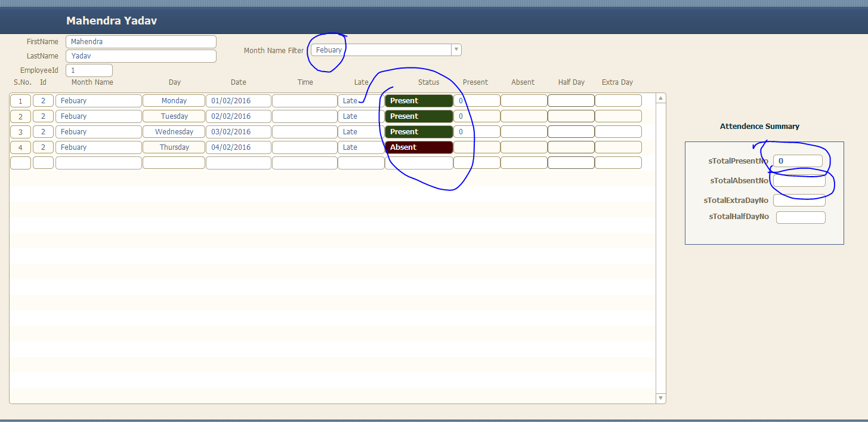Click the date field 04/02/2016
Image resolution: width=868 pixels, height=422 pixels.
tap(239, 147)
